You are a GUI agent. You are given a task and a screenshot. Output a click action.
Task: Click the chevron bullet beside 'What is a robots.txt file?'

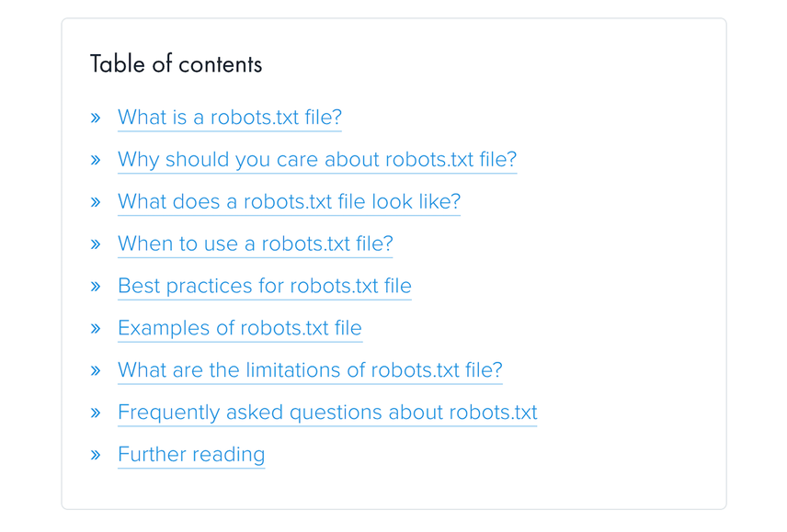pyautogui.click(x=96, y=119)
